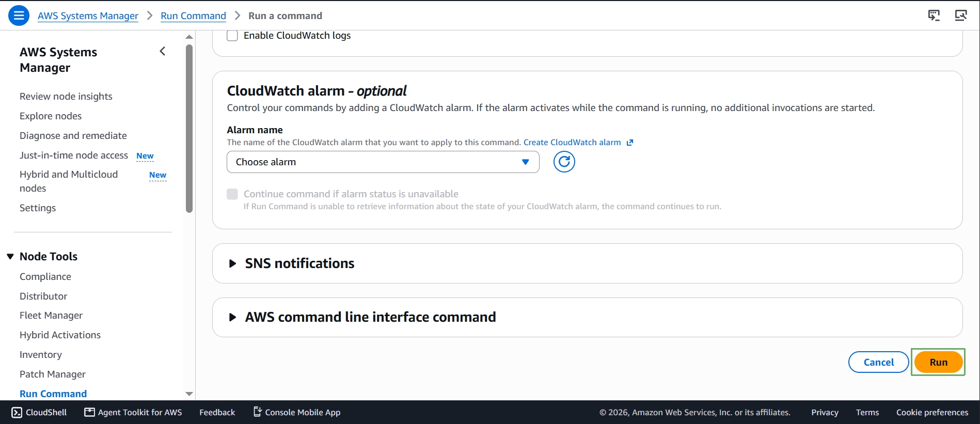Go to Compliance under Node Tools

(45, 277)
